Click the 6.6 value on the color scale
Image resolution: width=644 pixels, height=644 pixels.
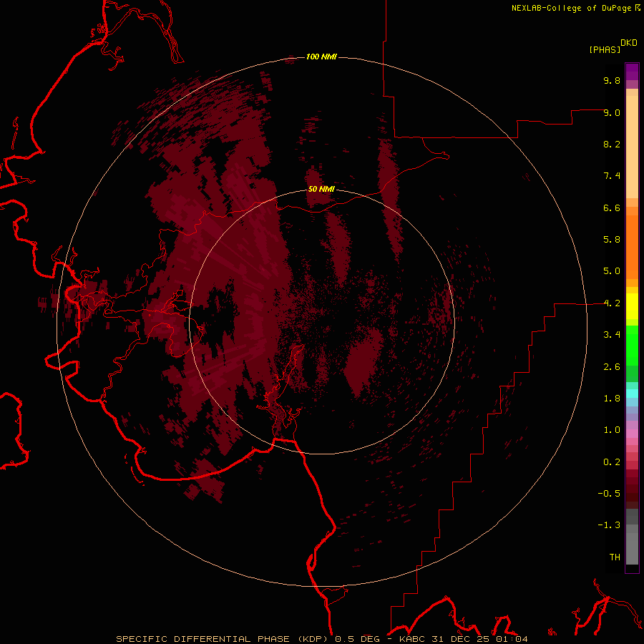pos(612,208)
